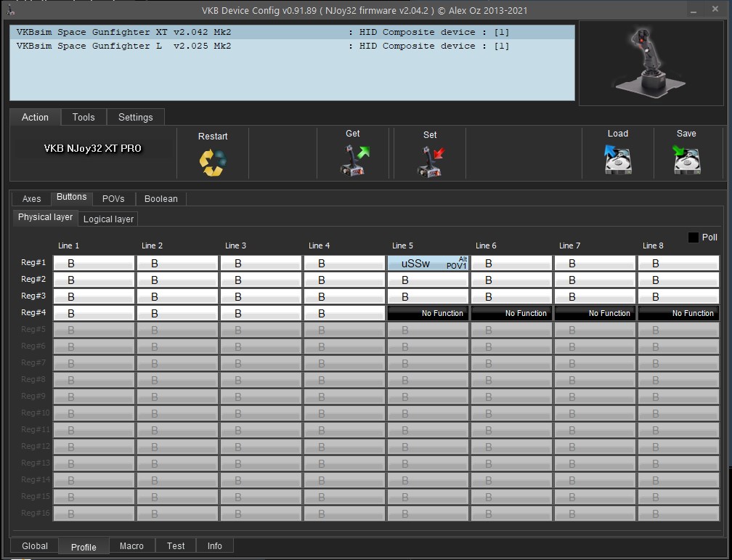Click the Set joystick icon
732x560 pixels.
430,161
